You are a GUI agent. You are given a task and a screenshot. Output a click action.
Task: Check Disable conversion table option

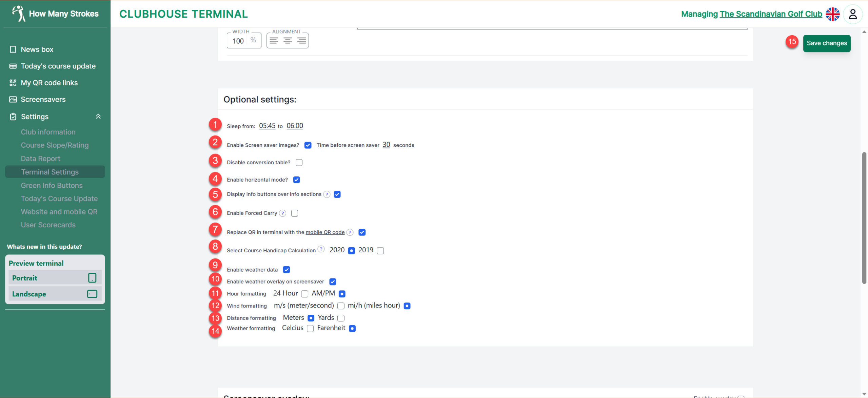coord(299,162)
